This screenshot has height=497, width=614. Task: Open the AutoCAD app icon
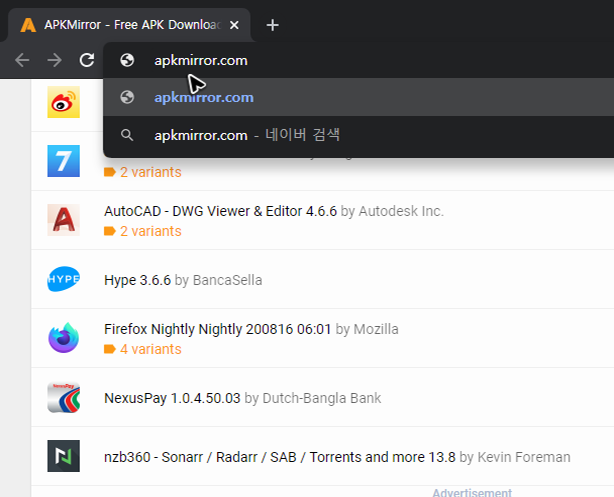(x=63, y=220)
